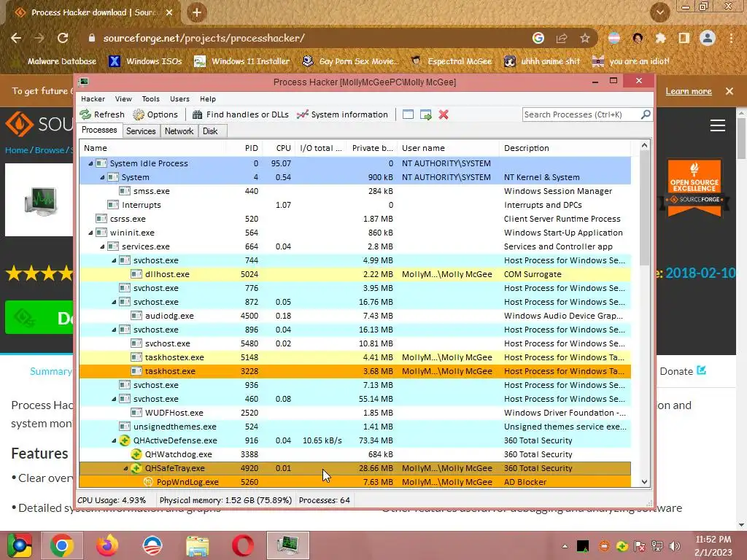This screenshot has width=747, height=560.
Task: Collapse svchost.exe PID 896 node
Action: 114,330
